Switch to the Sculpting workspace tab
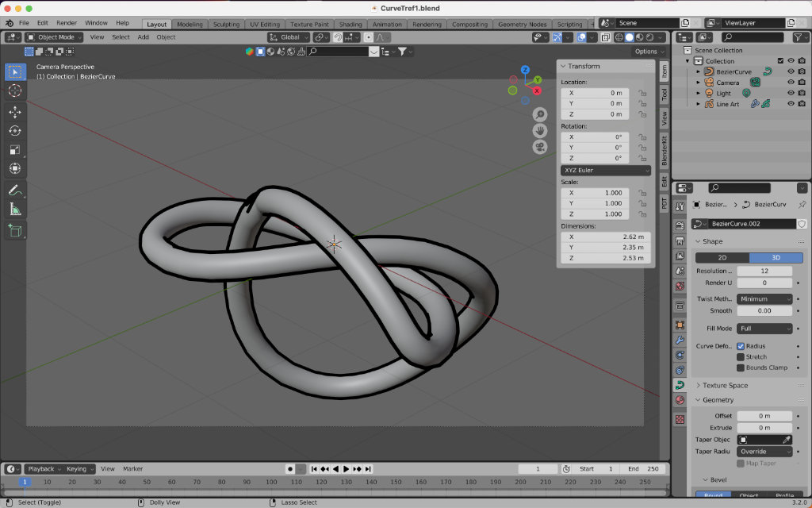Screen dimensions: 812x508 coord(226,24)
